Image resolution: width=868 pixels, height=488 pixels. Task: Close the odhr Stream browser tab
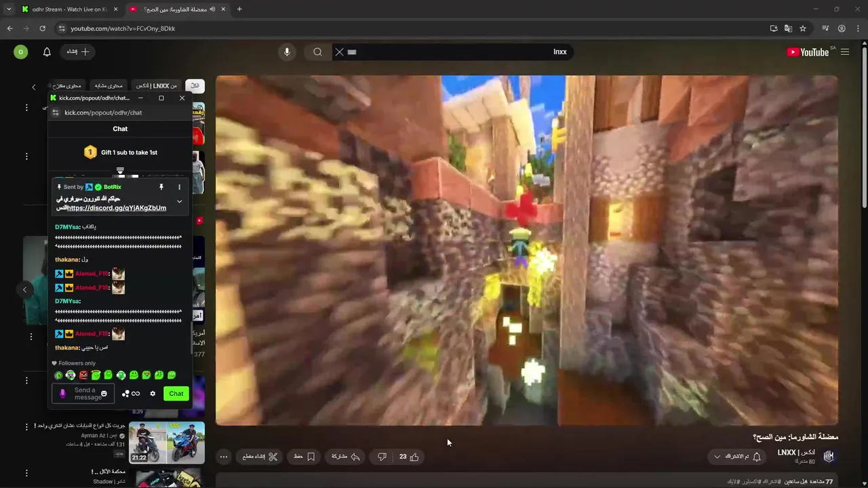point(115,9)
